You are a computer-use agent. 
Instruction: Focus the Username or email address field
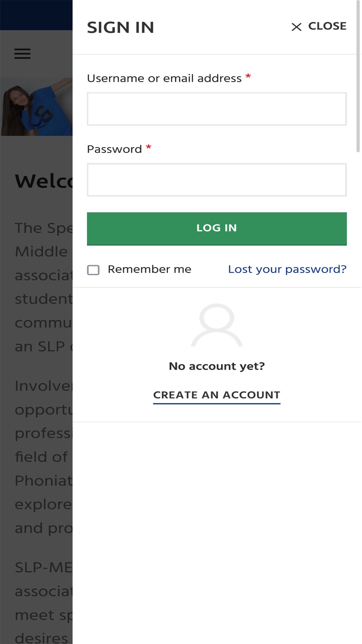pyautogui.click(x=217, y=109)
